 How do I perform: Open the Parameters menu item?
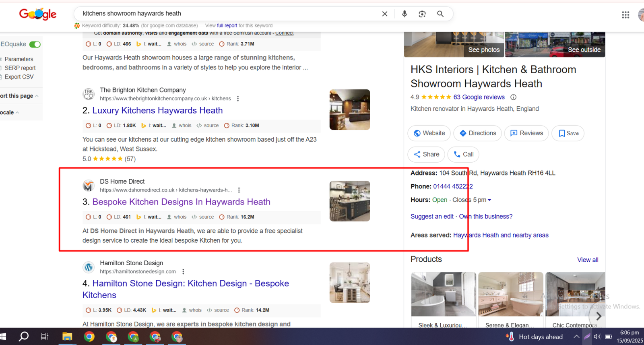[19, 59]
